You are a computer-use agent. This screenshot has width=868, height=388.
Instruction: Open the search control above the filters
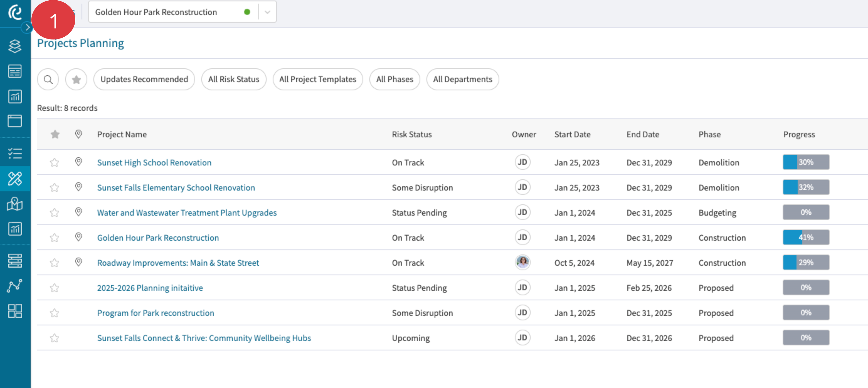[48, 79]
